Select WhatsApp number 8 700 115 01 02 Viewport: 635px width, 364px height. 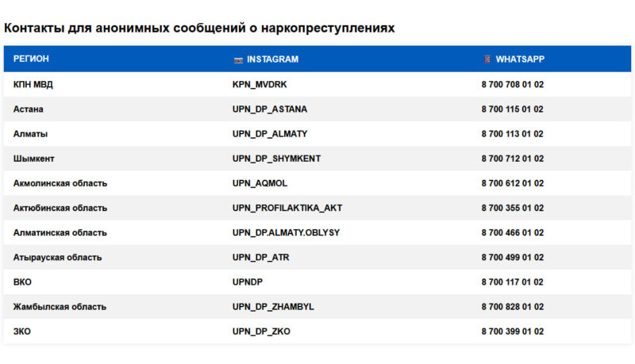[512, 109]
